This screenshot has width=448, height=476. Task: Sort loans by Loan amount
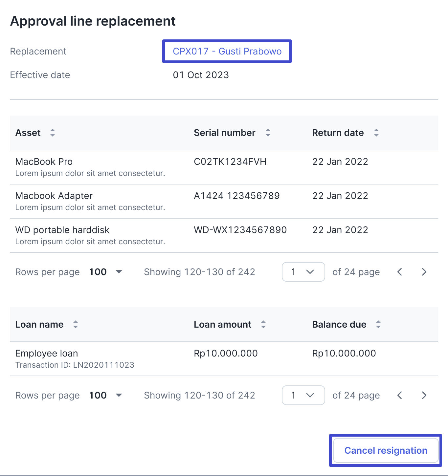click(x=263, y=324)
